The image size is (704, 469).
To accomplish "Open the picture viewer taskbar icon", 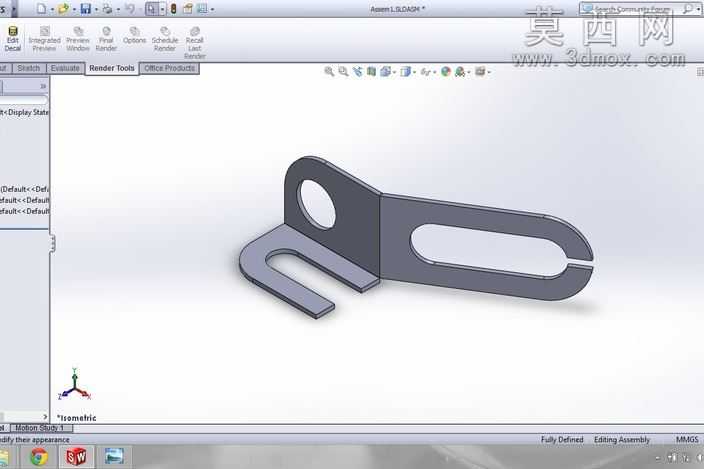I will (114, 456).
